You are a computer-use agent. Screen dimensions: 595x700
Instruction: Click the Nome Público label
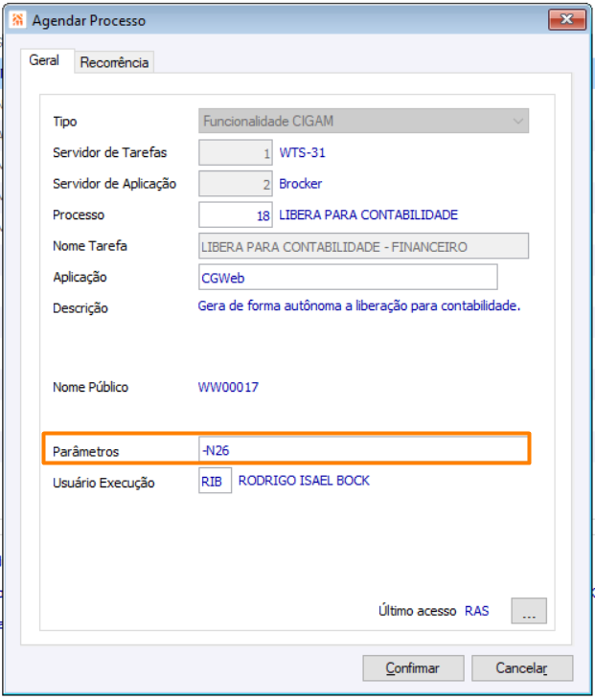pyautogui.click(x=90, y=387)
